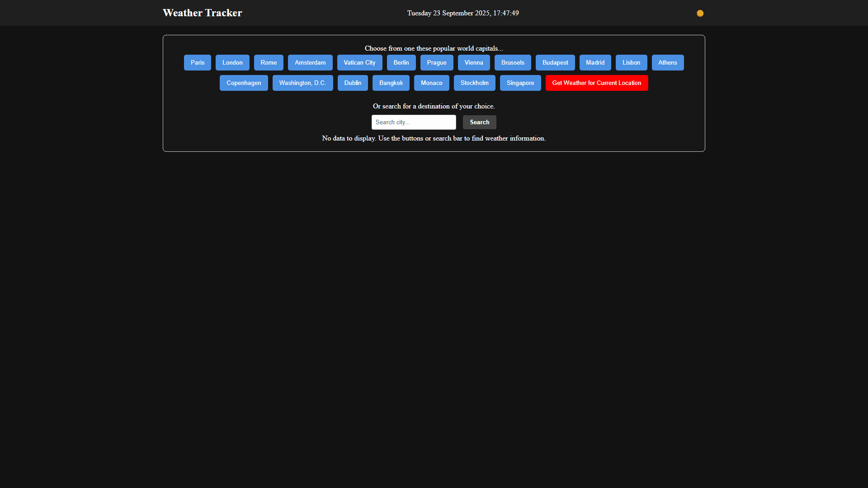This screenshot has width=868, height=488.
Task: Select the London weather button
Action: pos(232,62)
